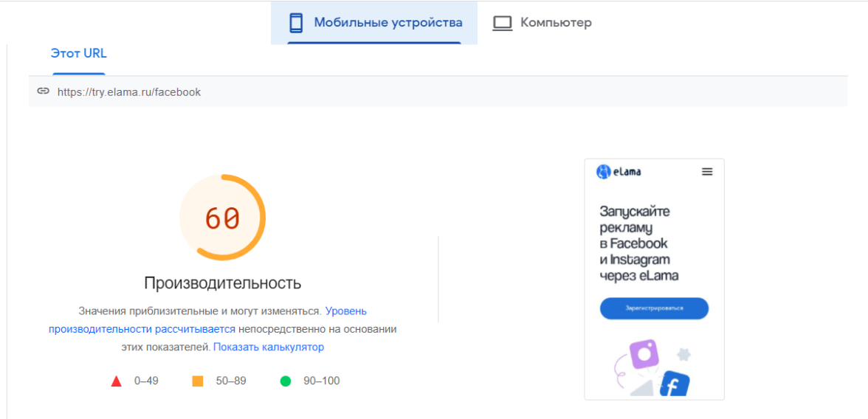Viewport: 868px width, 419px height.
Task: Click the Запускайте рекламу headline in preview
Action: (639, 243)
